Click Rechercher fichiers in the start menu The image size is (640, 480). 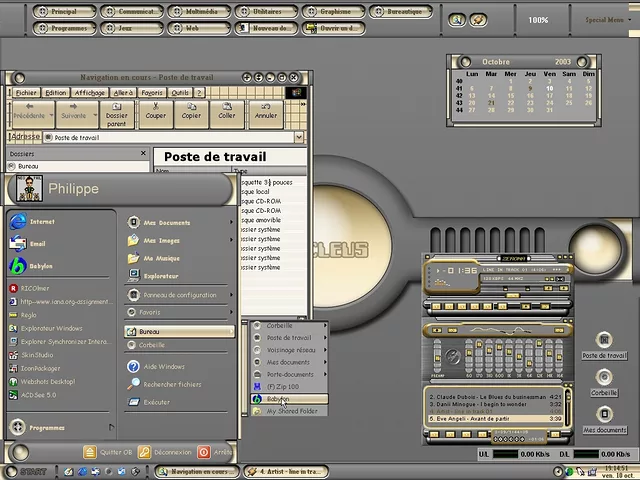pos(171,384)
